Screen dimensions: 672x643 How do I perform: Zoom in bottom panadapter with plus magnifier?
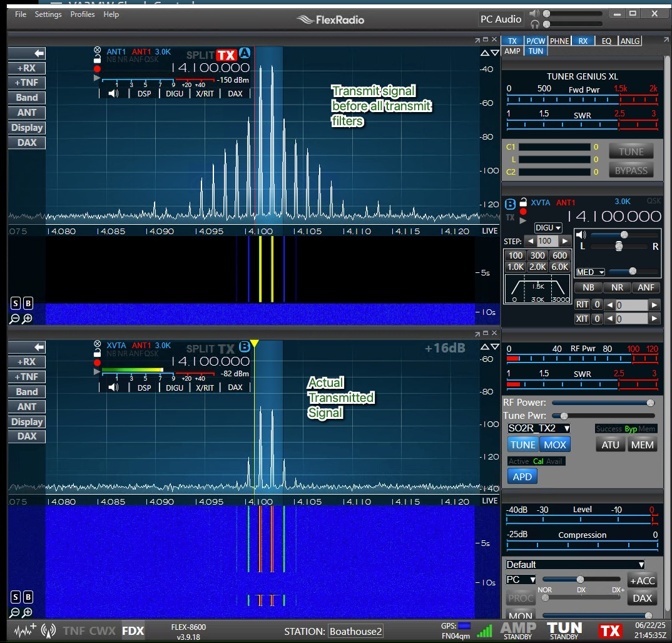pos(28,612)
